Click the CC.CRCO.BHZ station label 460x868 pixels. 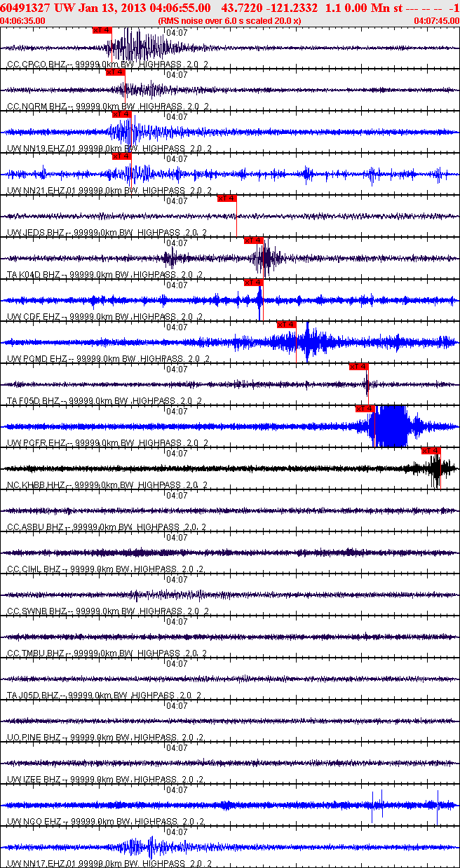pos(36,64)
